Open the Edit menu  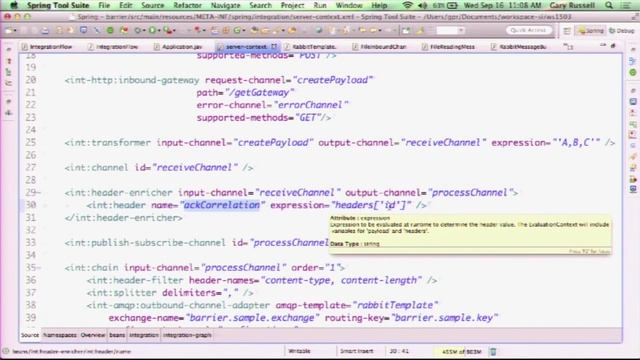126,5
